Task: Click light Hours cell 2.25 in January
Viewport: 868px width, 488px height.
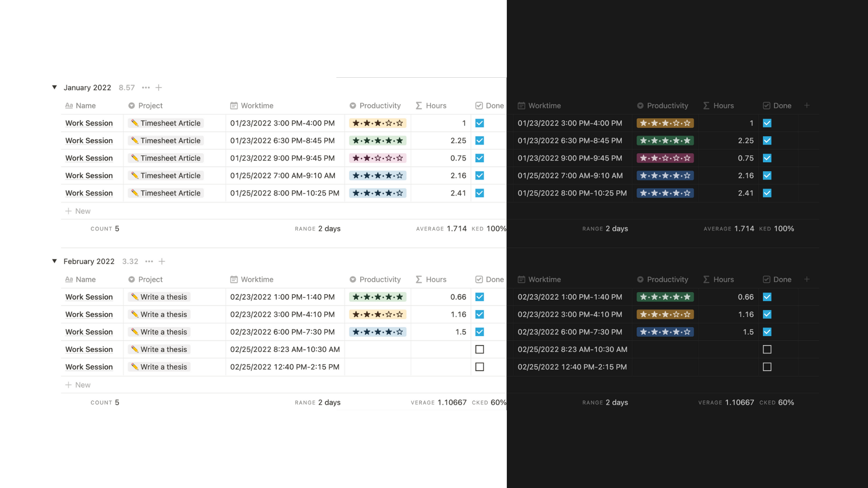Action: click(441, 141)
